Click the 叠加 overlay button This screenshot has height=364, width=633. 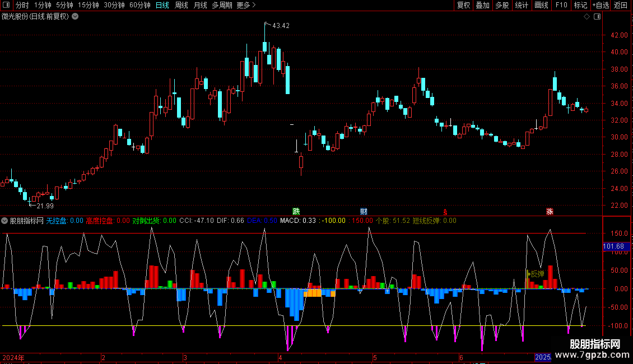click(x=482, y=5)
